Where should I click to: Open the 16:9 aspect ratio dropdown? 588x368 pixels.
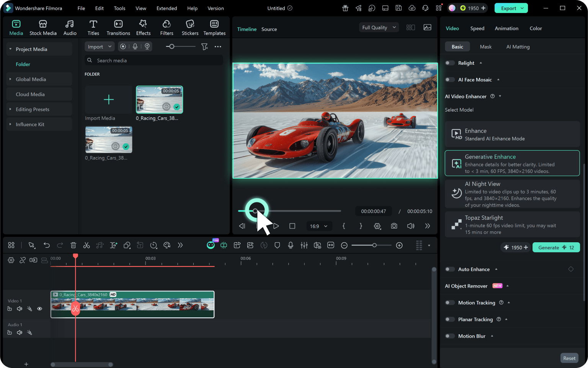tap(318, 226)
